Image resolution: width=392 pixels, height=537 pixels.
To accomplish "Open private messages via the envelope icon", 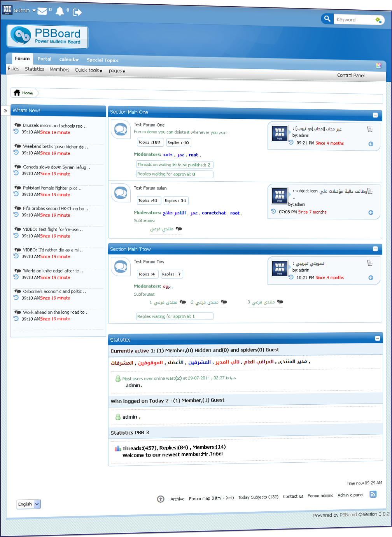I will point(42,11).
